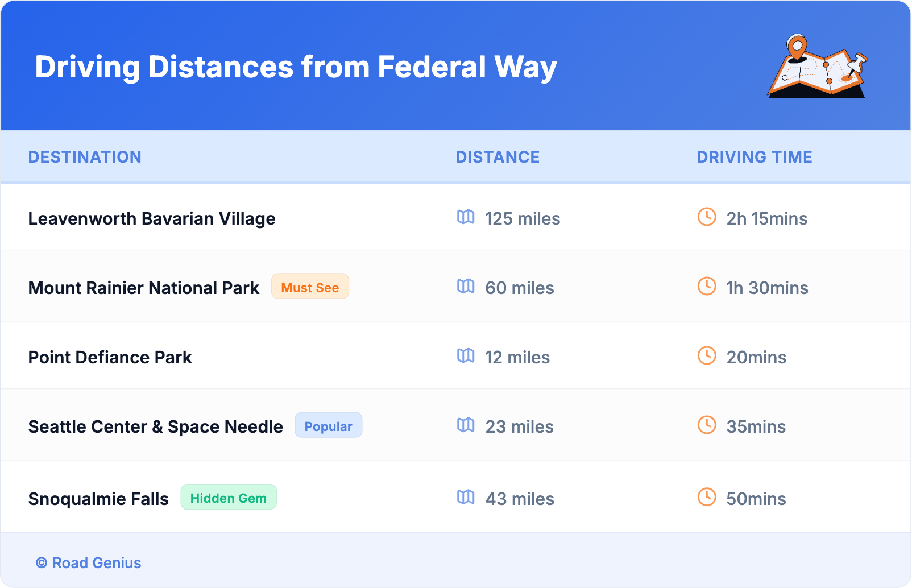The image size is (912, 588).
Task: Click the Destination column header
Action: pos(85,157)
